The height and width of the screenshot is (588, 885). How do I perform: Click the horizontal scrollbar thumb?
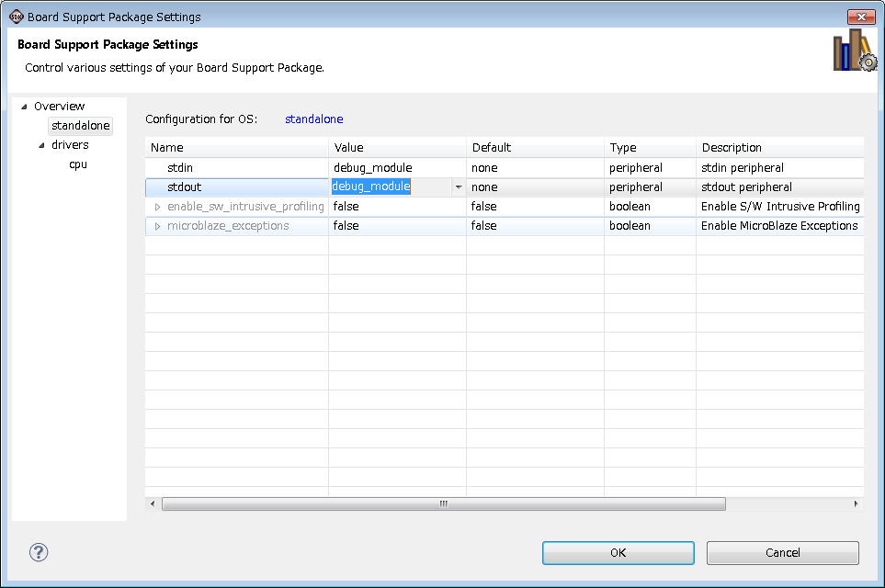click(x=443, y=503)
